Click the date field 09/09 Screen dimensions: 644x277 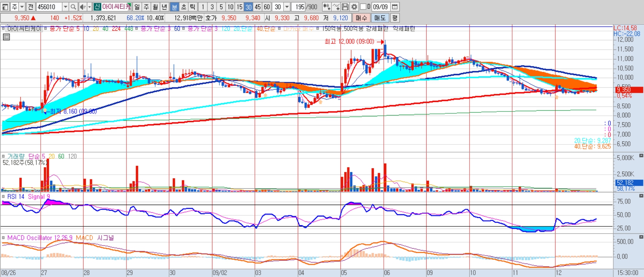click(381, 7)
